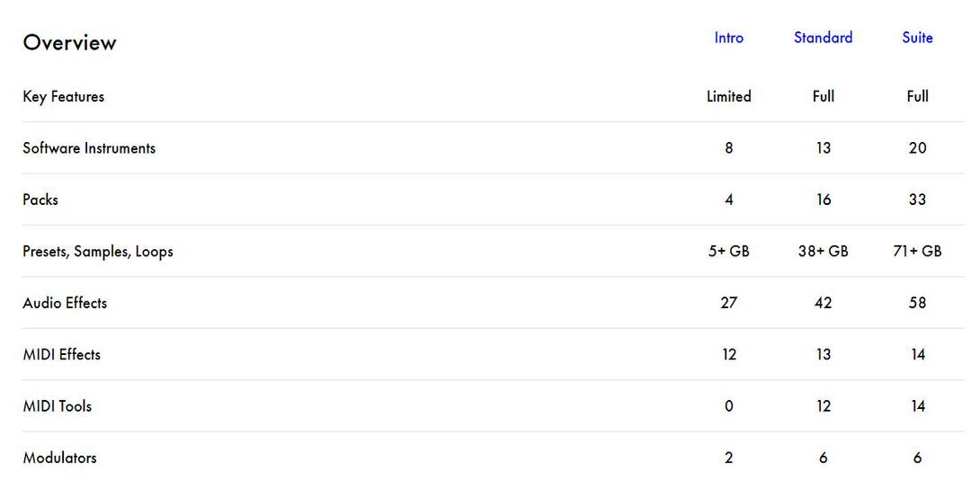Image resolution: width=980 pixels, height=488 pixels.
Task: Click Standard's Audio Effects count of 42
Action: tap(823, 303)
